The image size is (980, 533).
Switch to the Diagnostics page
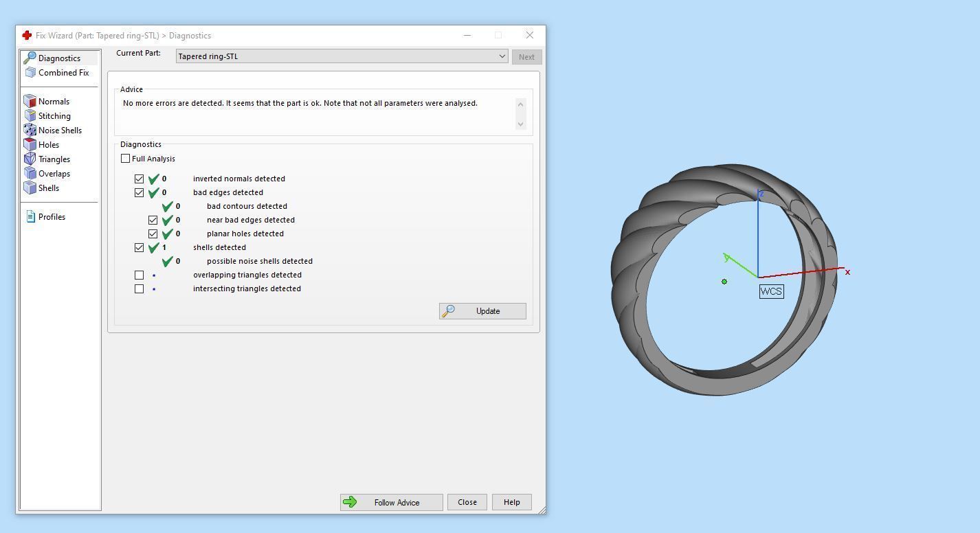point(59,58)
